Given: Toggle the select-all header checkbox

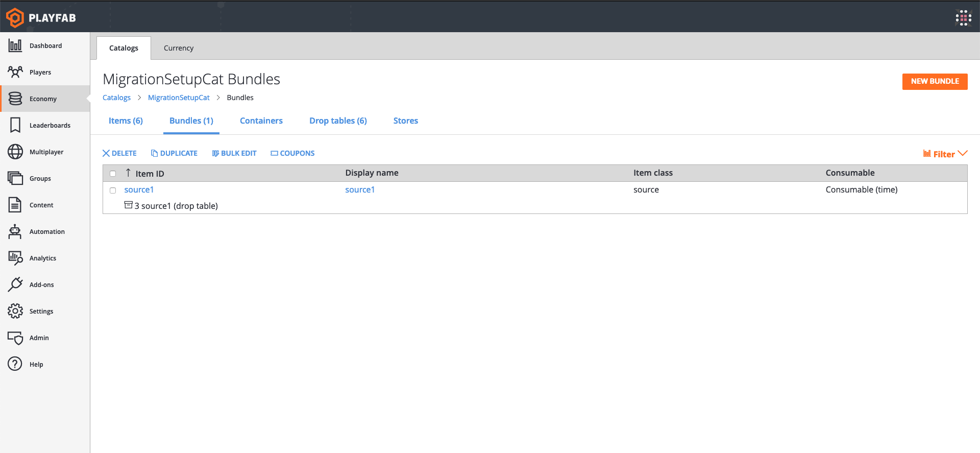Looking at the screenshot, I should pyautogui.click(x=113, y=174).
